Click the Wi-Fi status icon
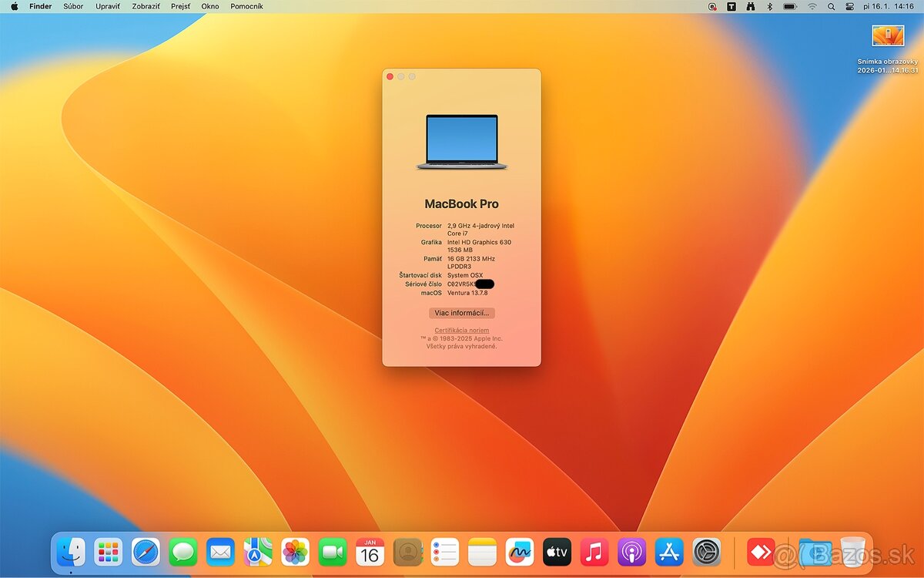Image resolution: width=924 pixels, height=578 pixels. pos(812,6)
